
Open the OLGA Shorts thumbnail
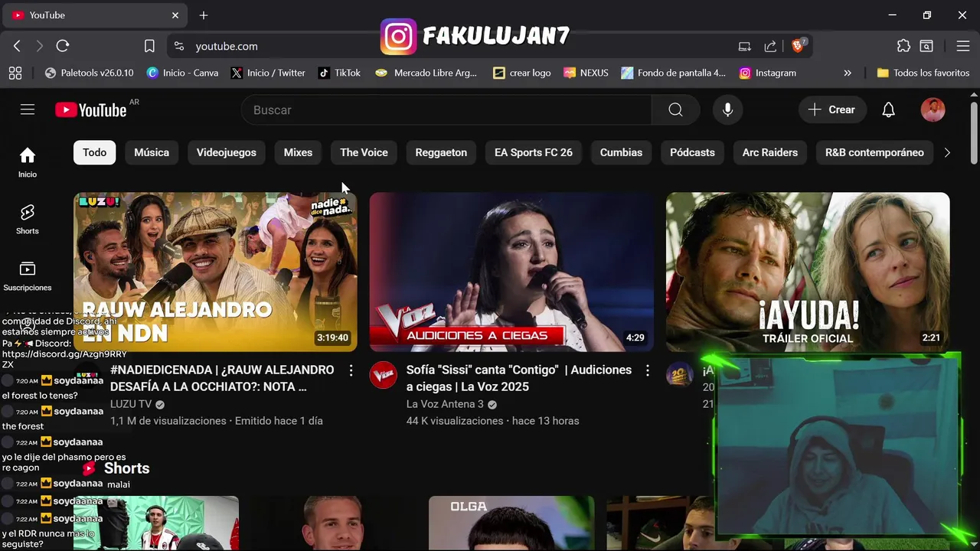[x=511, y=523]
